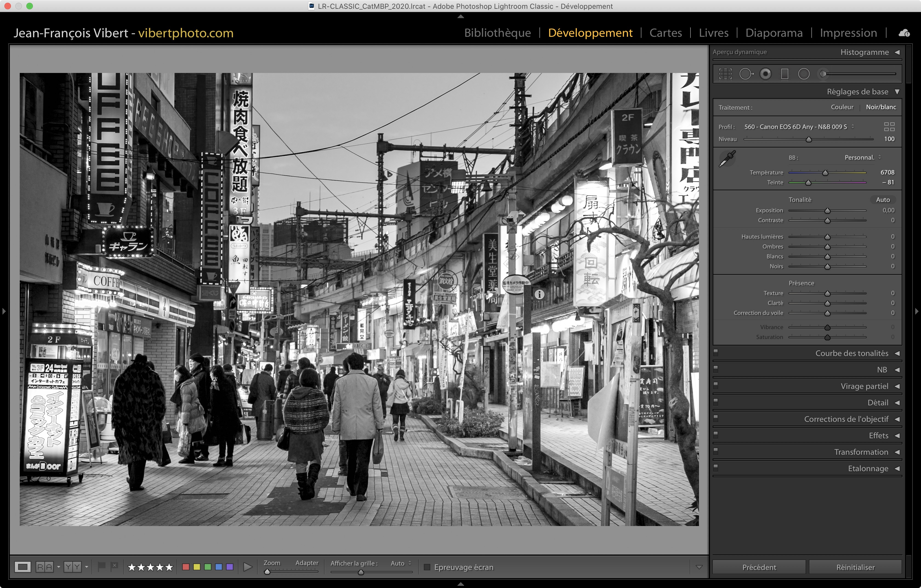Activate the Red eye correction tool
Viewport: 921px width, 588px height.
(765, 74)
